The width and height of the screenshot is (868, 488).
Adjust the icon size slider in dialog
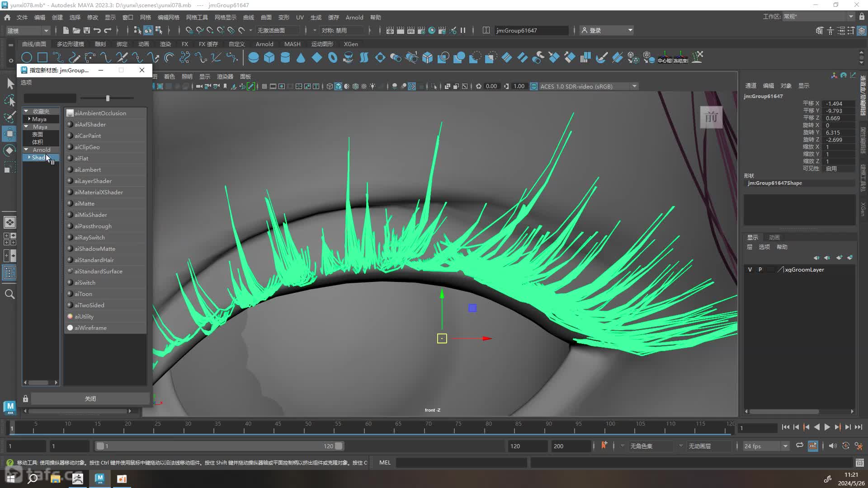[x=108, y=98]
